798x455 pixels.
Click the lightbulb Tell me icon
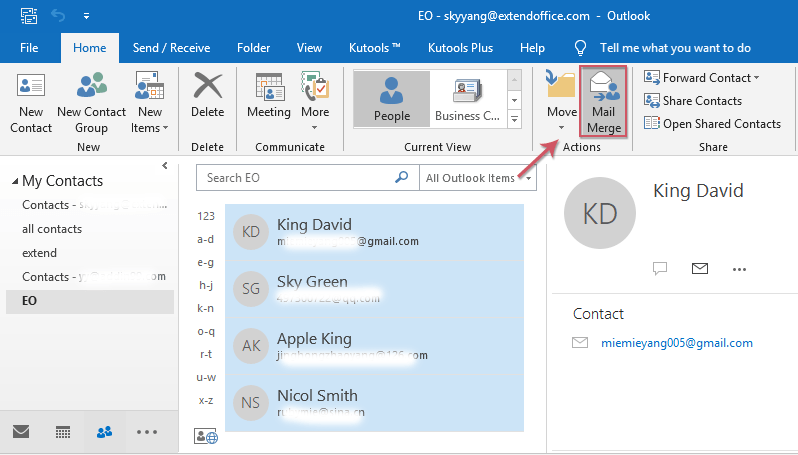coord(580,48)
